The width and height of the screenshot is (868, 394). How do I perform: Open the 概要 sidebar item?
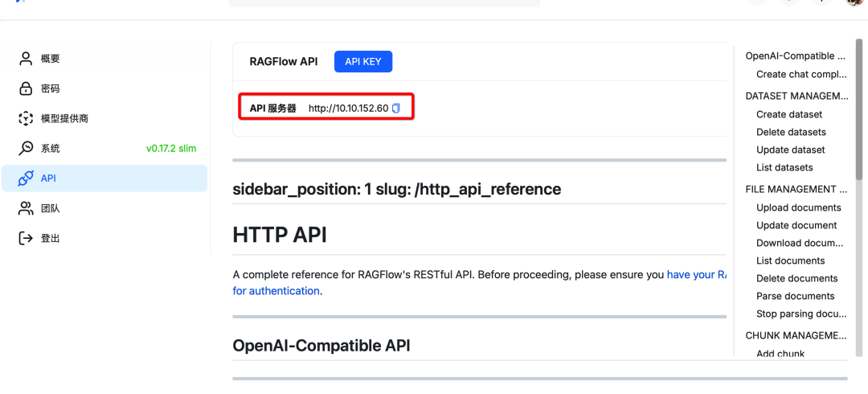(x=104, y=59)
